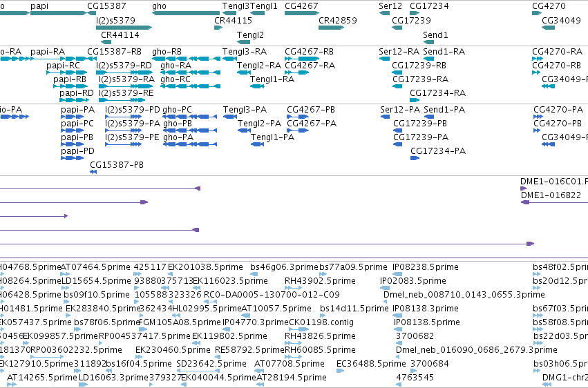Click the SD23642.5prime EST label
This screenshot has width=588, height=388.
[211, 364]
